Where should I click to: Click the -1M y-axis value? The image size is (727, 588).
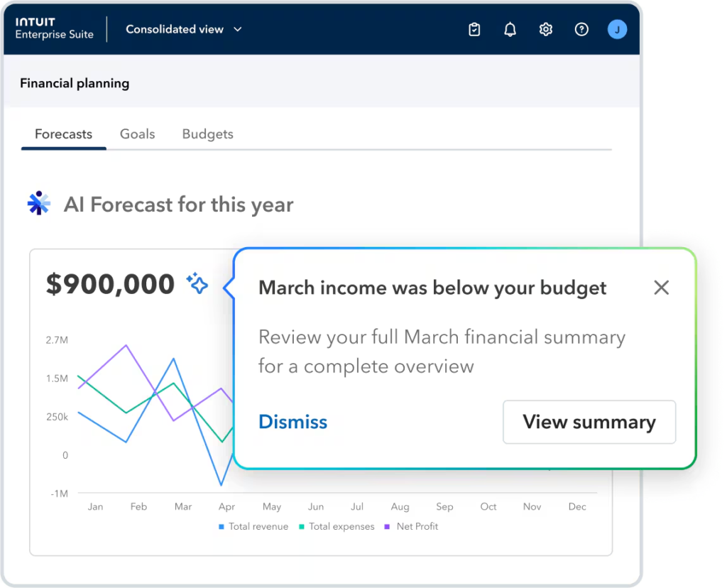coord(60,494)
